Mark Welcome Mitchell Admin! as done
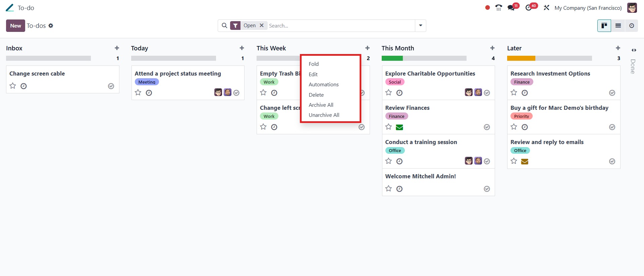644x276 pixels. click(487, 189)
